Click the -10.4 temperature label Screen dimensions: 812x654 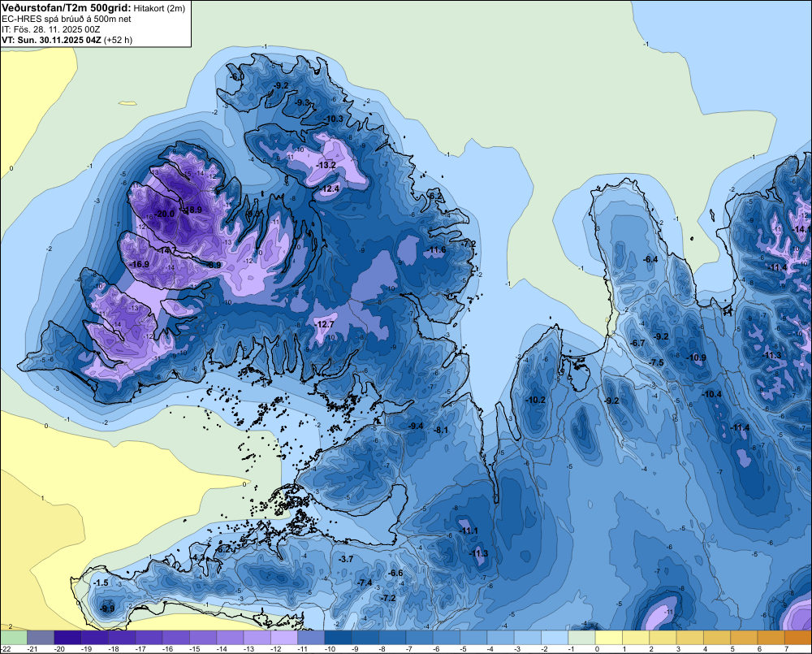[711, 395]
